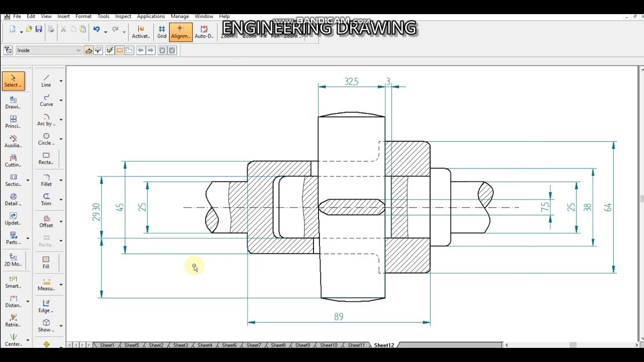Image resolution: width=644 pixels, height=362 pixels.
Task: Save the drawing with the Save icon
Action: pyautogui.click(x=39, y=30)
